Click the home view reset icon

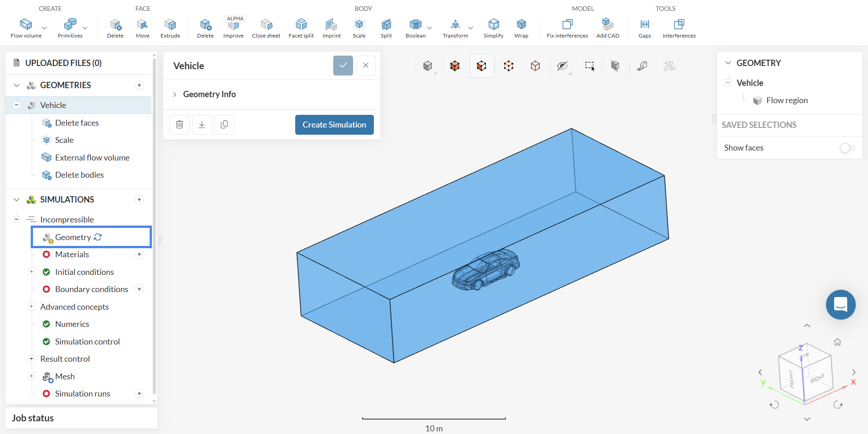(837, 342)
